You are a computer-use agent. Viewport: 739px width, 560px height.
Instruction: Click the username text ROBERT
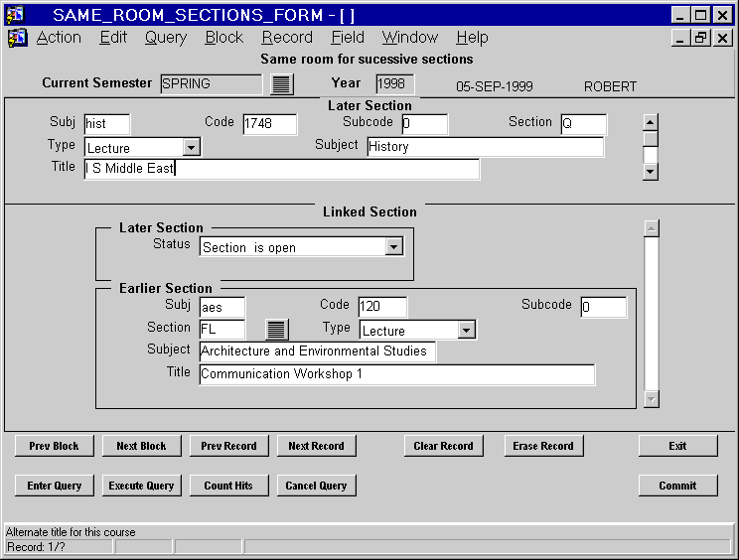(x=610, y=86)
